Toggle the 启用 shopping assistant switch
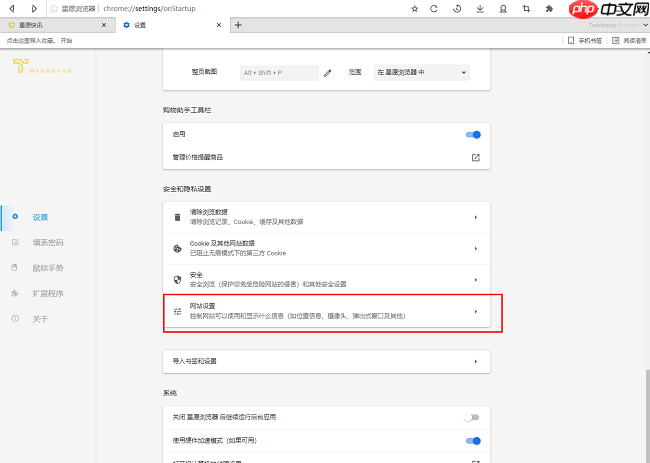 pyautogui.click(x=473, y=135)
